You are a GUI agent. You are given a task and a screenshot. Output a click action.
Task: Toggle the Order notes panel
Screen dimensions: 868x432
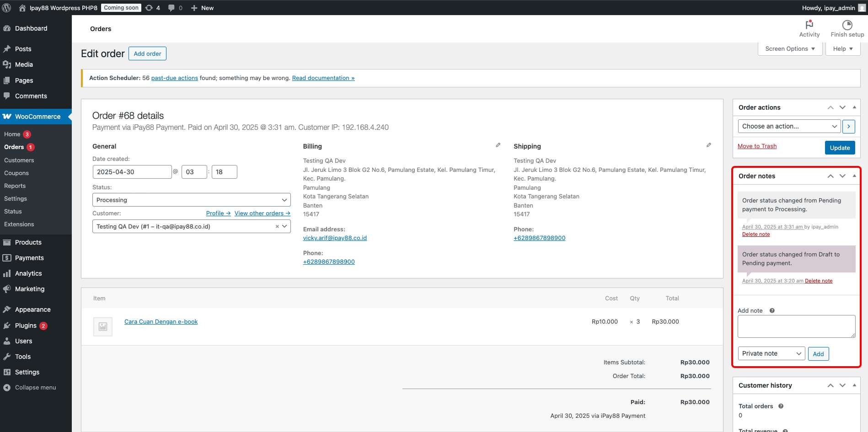click(854, 176)
